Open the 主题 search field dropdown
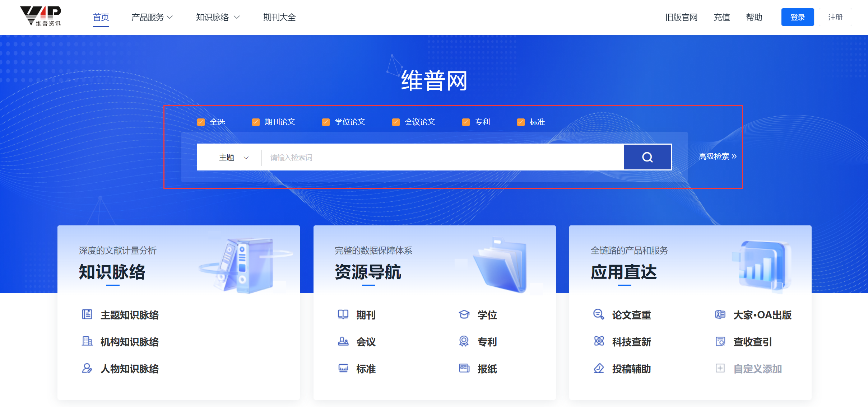This screenshot has width=868, height=407. point(234,157)
